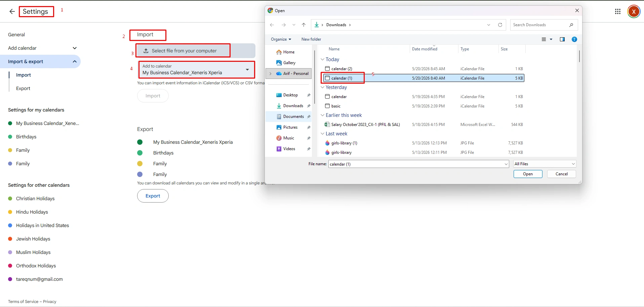Image resolution: width=644 pixels, height=307 pixels.
Task: Collapse the Today file group
Action: coord(322,59)
